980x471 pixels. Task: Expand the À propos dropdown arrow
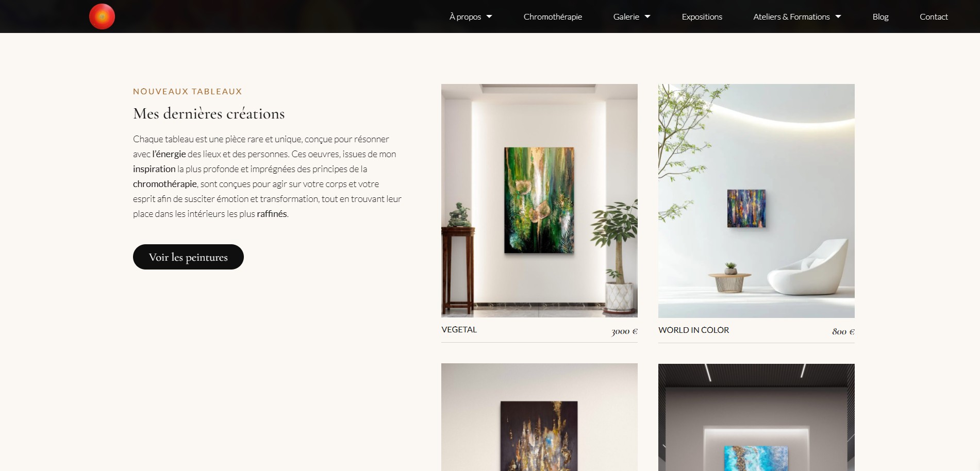pos(489,16)
